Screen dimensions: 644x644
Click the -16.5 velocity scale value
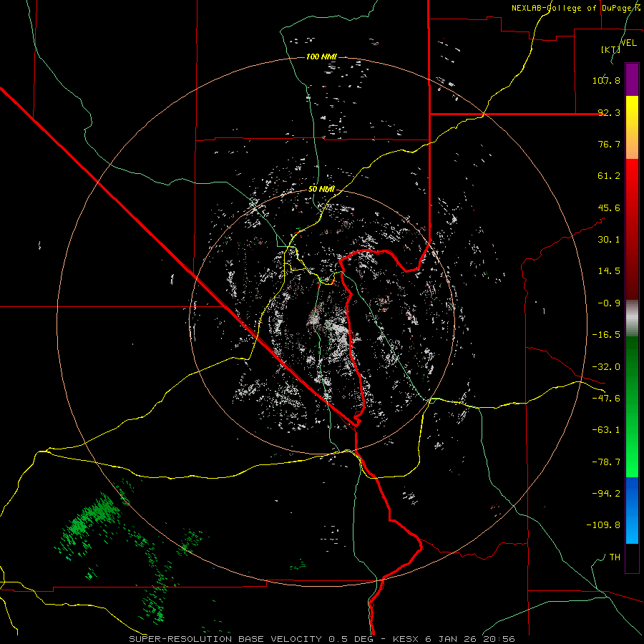click(x=606, y=335)
